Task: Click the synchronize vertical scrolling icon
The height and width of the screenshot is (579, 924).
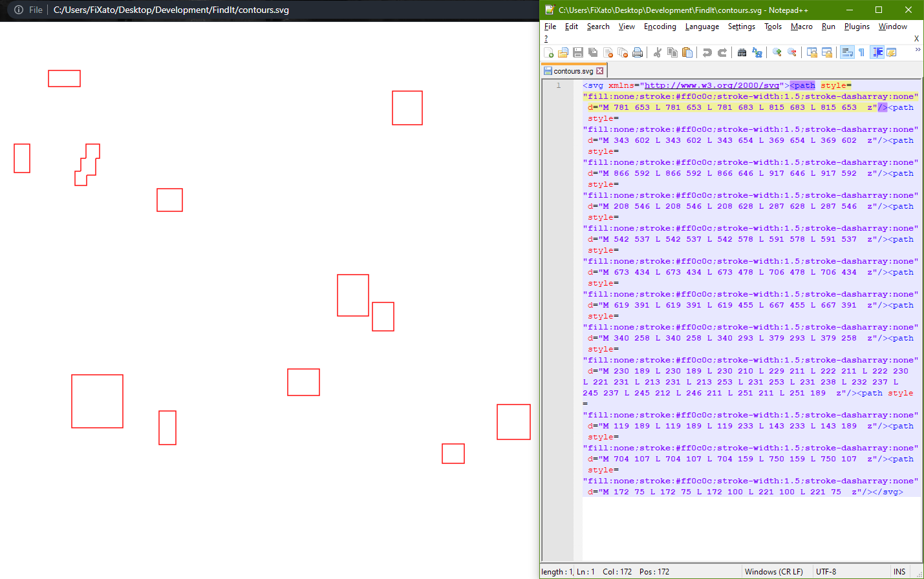Action: [812, 53]
